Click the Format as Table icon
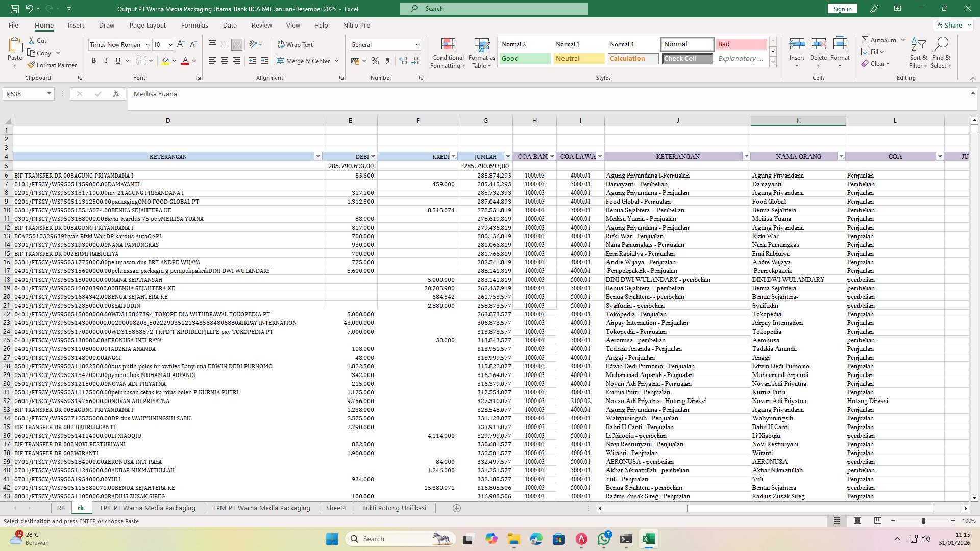Screen dimensions: 980x551 tap(481, 53)
